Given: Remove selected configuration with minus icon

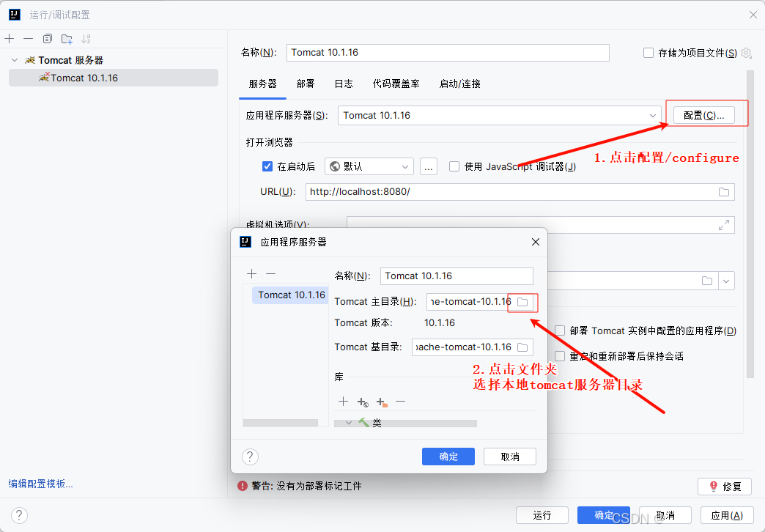Looking at the screenshot, I should click(29, 39).
